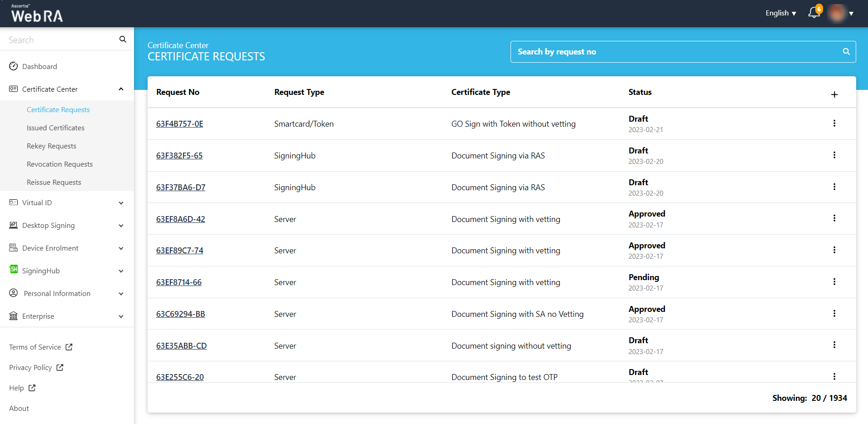
Task: Open request link 63F382F5-65
Action: pyautogui.click(x=179, y=156)
